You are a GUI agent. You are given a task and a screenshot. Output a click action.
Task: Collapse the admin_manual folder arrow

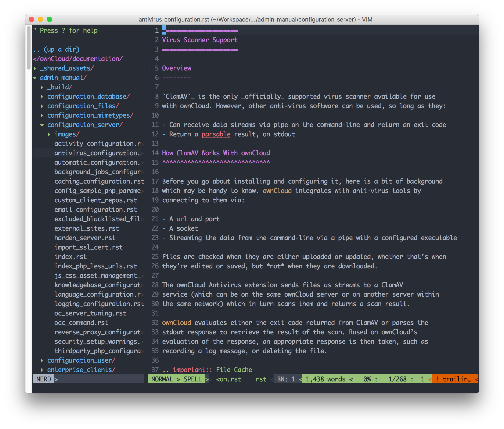35,78
